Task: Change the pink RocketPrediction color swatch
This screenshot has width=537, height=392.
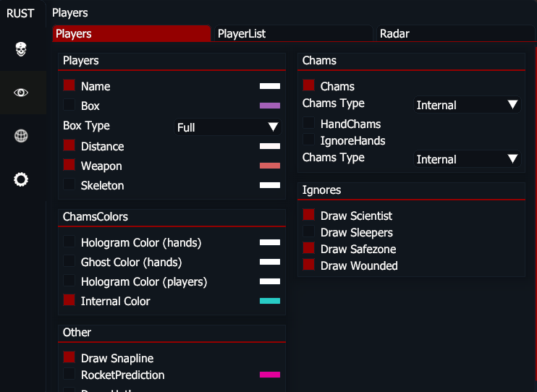Action: [x=270, y=375]
